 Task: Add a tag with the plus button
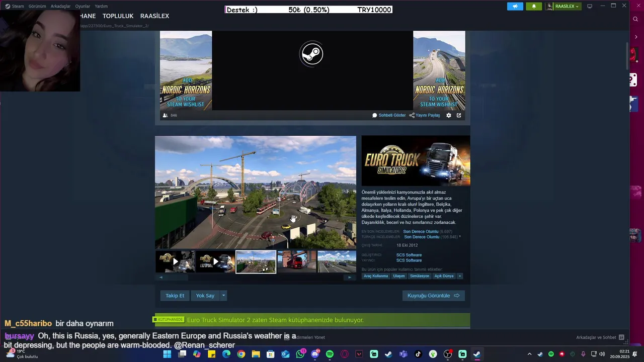(x=459, y=276)
